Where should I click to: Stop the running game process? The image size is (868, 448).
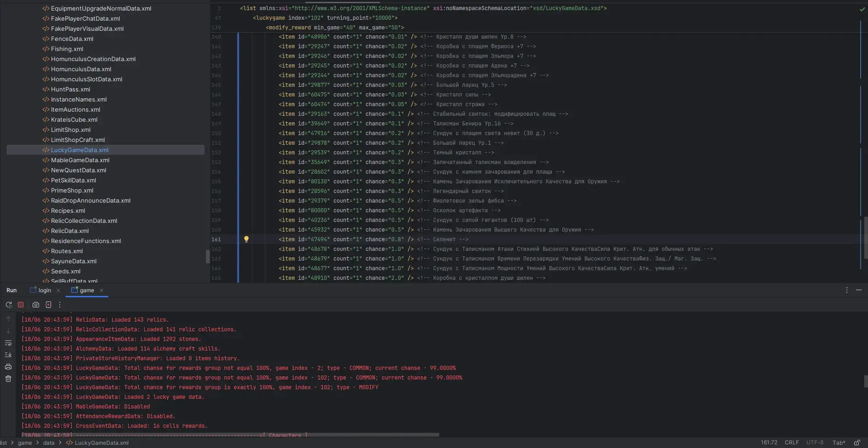tap(21, 305)
